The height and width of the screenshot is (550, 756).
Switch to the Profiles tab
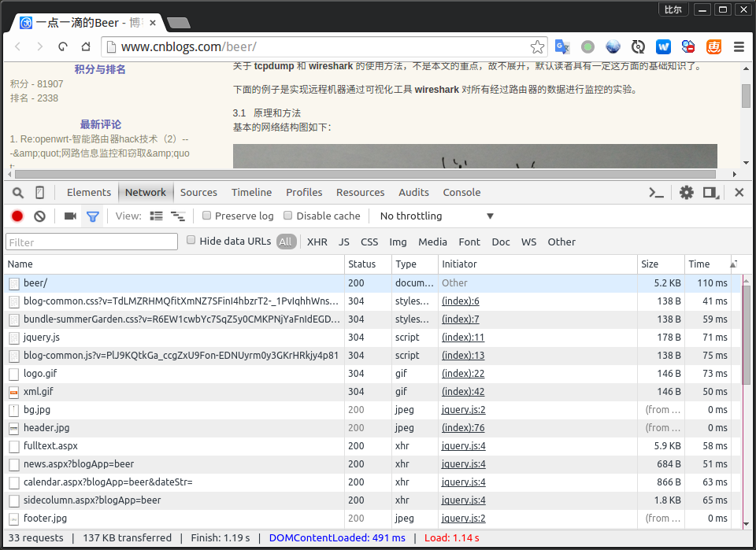click(304, 193)
